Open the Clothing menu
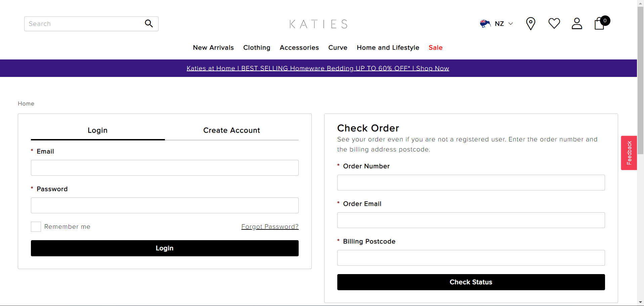The height and width of the screenshot is (306, 644). [257, 48]
